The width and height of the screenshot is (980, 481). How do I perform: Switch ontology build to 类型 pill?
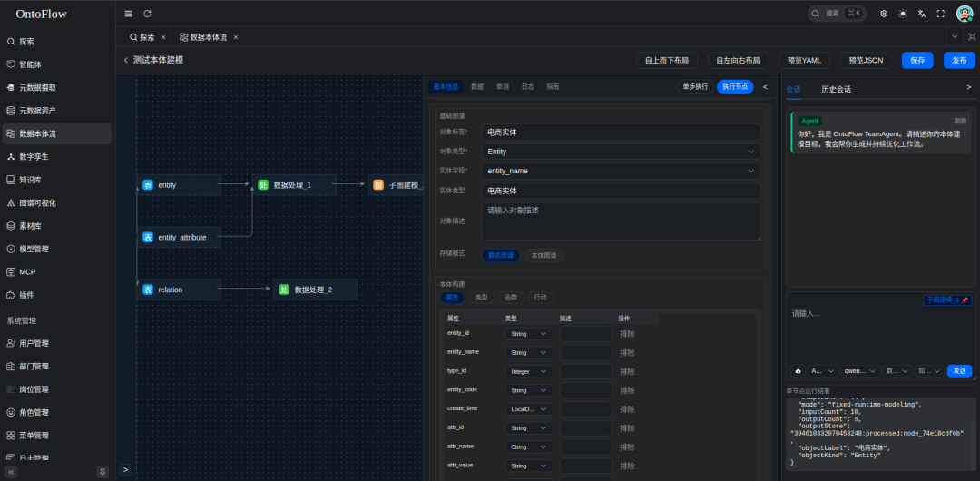click(481, 298)
